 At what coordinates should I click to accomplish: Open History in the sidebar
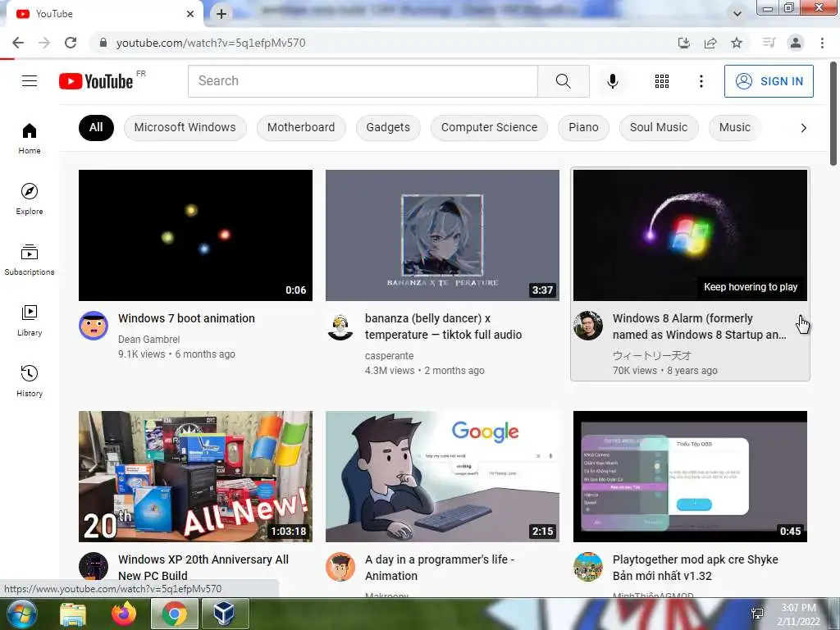[30, 381]
